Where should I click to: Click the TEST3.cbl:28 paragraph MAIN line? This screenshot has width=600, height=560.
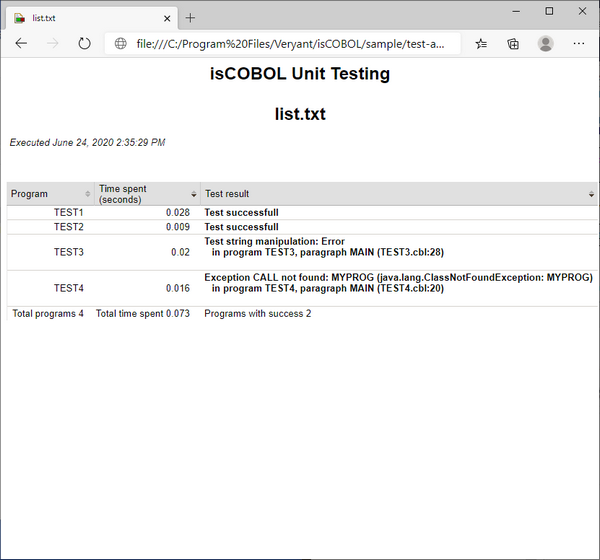tap(328, 252)
